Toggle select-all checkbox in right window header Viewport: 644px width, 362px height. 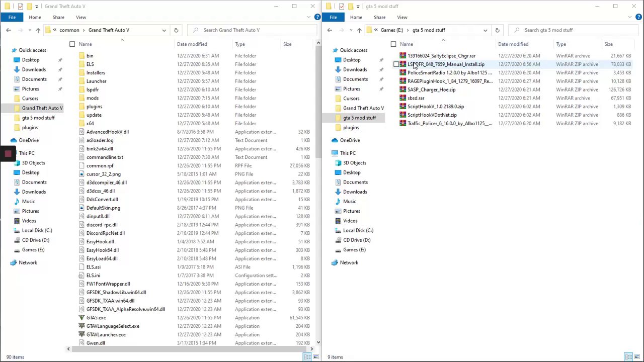393,44
